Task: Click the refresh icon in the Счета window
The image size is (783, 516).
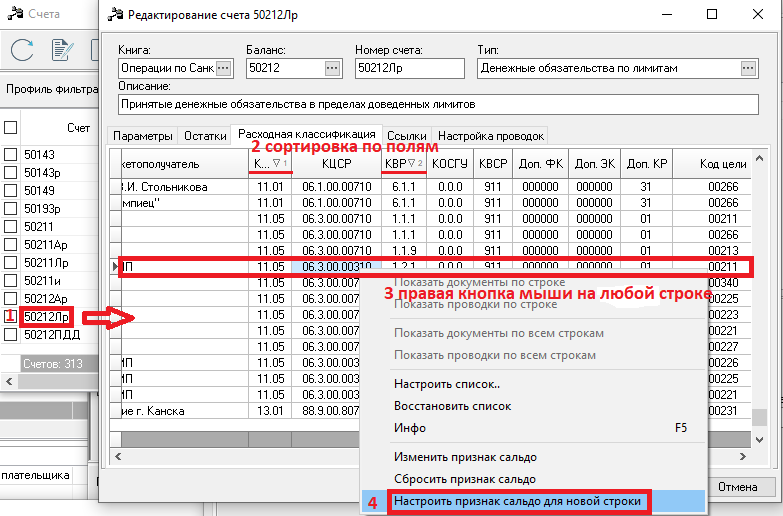Action: (22, 49)
